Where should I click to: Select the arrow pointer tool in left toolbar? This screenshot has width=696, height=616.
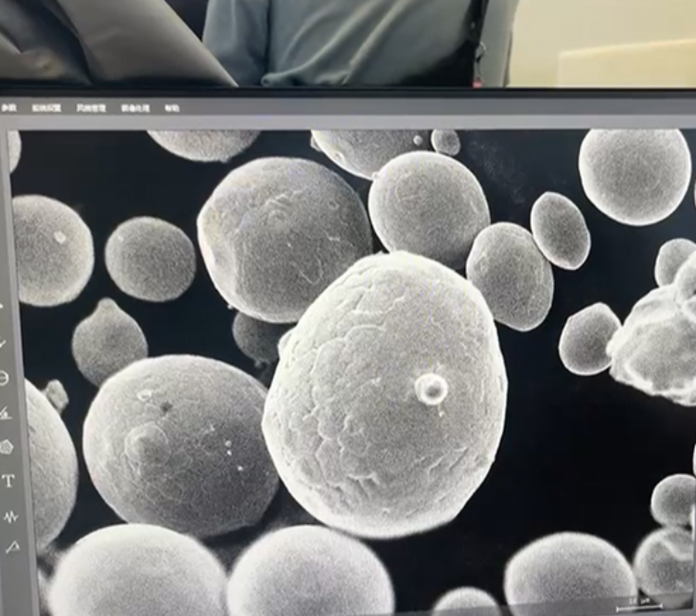click(x=1, y=307)
